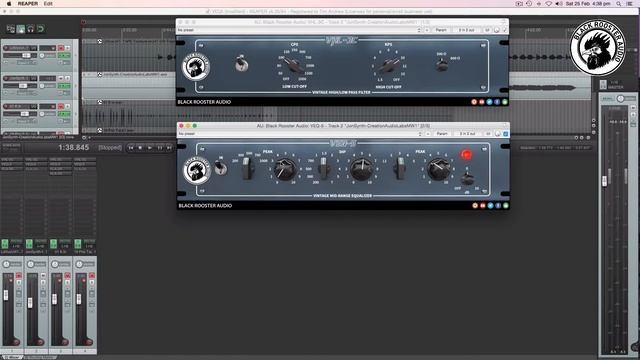Image resolution: width=640 pixels, height=360 pixels.
Task: Open the REAPER application menu
Action: click(x=28, y=4)
